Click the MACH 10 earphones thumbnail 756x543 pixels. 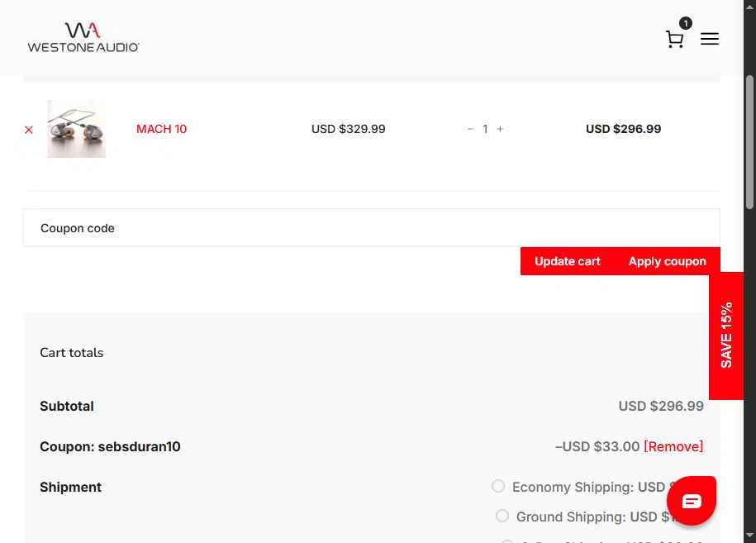click(77, 129)
